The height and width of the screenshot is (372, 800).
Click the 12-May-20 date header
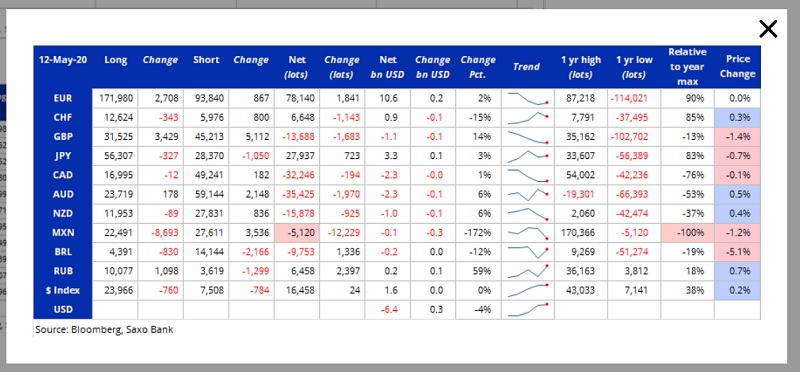point(63,60)
